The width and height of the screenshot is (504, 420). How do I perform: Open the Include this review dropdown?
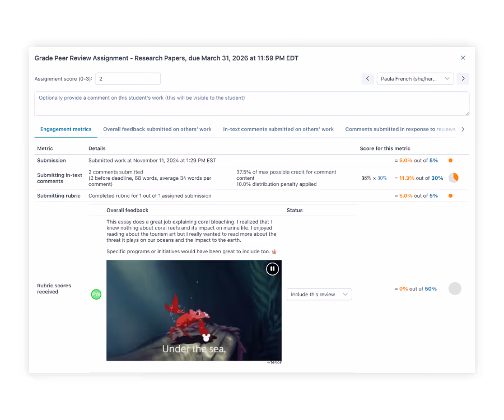[x=319, y=295]
